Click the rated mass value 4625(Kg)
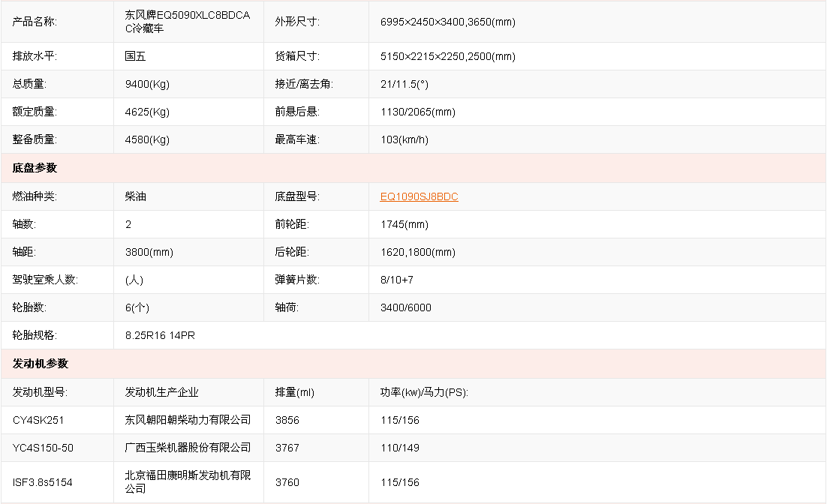This screenshot has height=504, width=827. (x=147, y=112)
